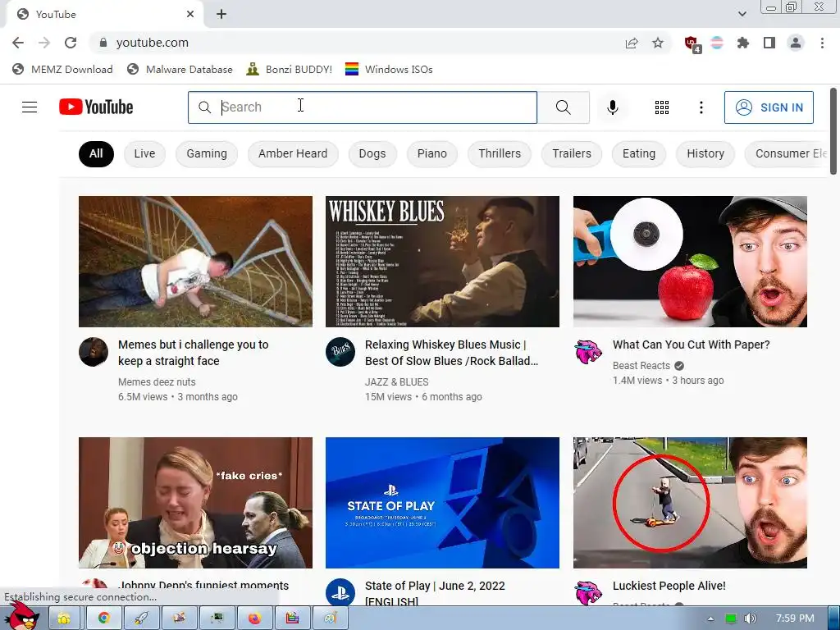Screen dimensions: 840x630
Task: Open 'What Can You Cut With Paper?' title
Action: click(691, 345)
